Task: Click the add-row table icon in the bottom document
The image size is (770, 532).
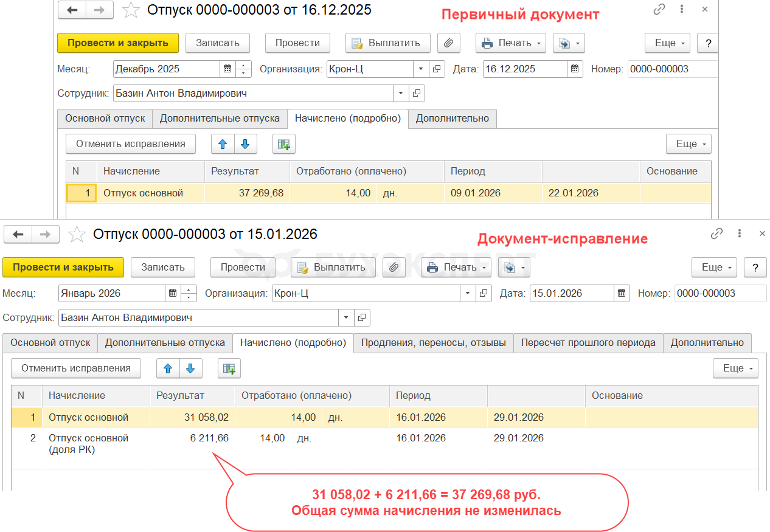Action: [229, 368]
